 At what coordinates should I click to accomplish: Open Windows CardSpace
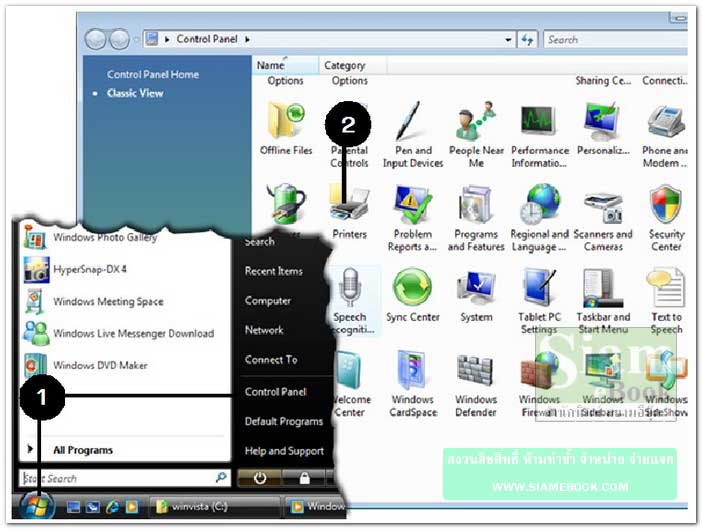pos(412,384)
